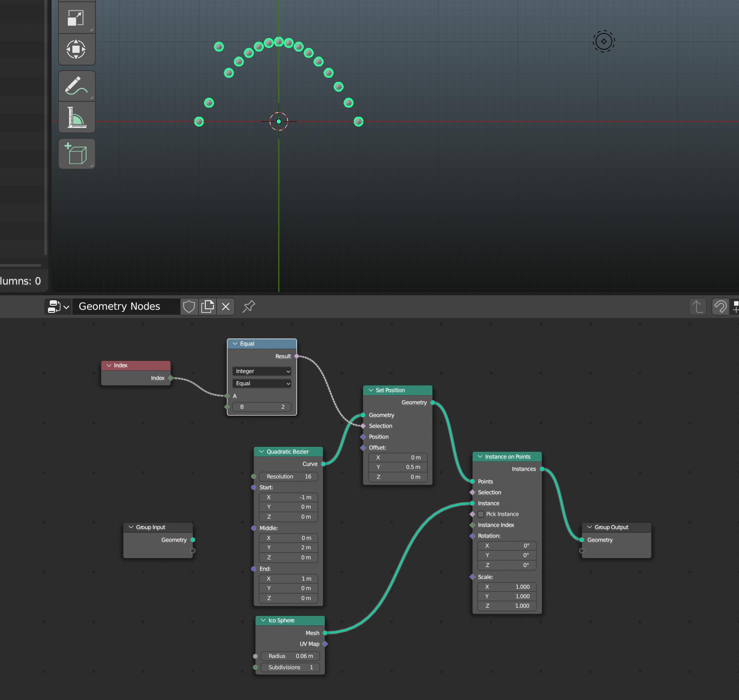Select the Annotate pencil tool
This screenshot has height=700, width=739.
pos(76,86)
